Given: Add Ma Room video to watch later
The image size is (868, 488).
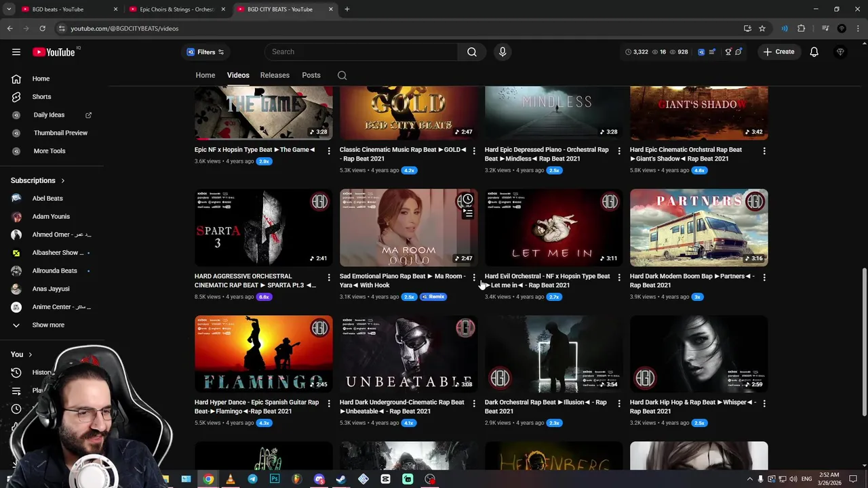Looking at the screenshot, I should (467, 201).
